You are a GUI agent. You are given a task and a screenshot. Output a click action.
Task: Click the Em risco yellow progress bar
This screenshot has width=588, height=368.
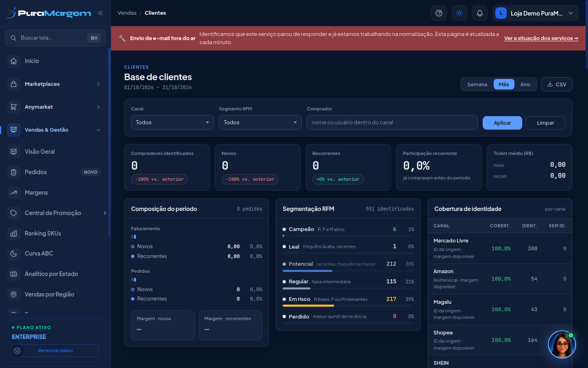[x=308, y=305]
